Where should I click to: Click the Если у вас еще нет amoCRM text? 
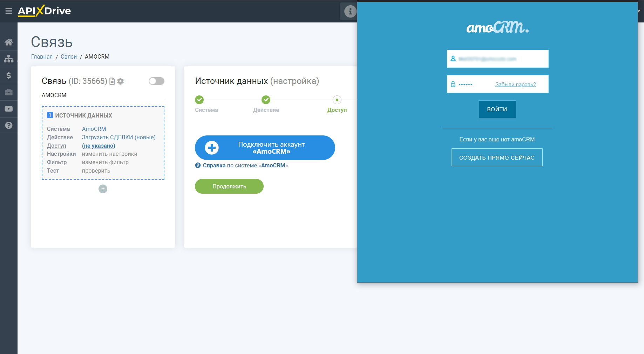pyautogui.click(x=497, y=139)
